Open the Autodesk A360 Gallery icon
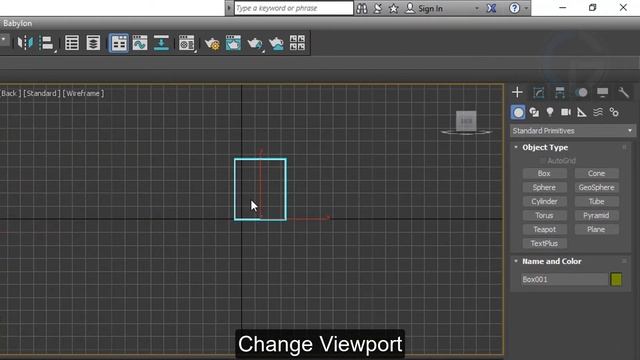 pos(297,43)
